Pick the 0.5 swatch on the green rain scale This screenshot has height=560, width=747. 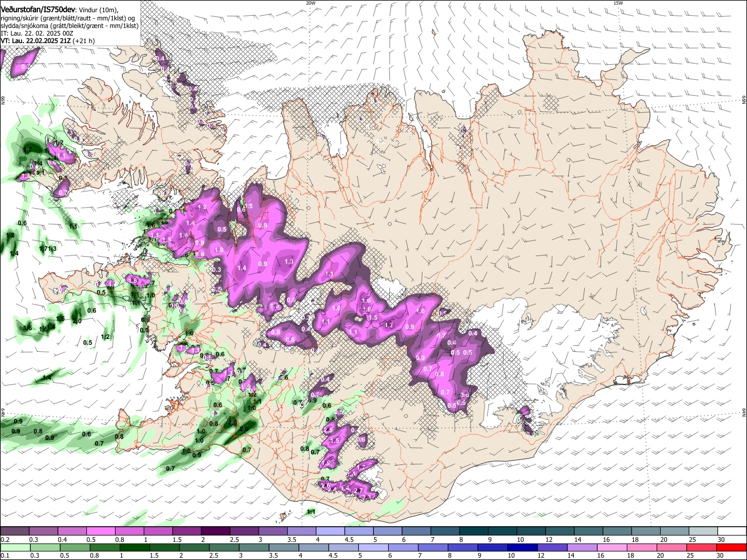click(x=74, y=547)
